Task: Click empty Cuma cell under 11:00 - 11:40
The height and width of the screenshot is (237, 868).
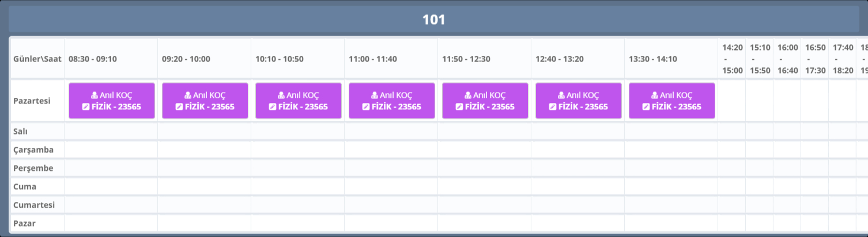Action: click(x=391, y=186)
